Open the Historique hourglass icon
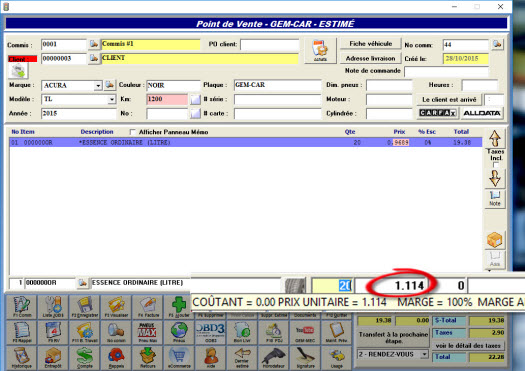Viewport: 525px width, 371px height. [x=22, y=357]
